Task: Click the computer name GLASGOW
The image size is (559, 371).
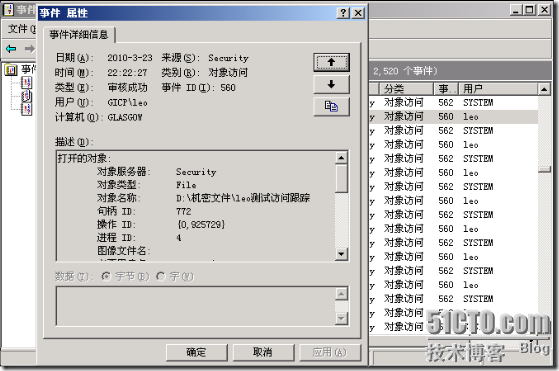Action: click(x=125, y=117)
